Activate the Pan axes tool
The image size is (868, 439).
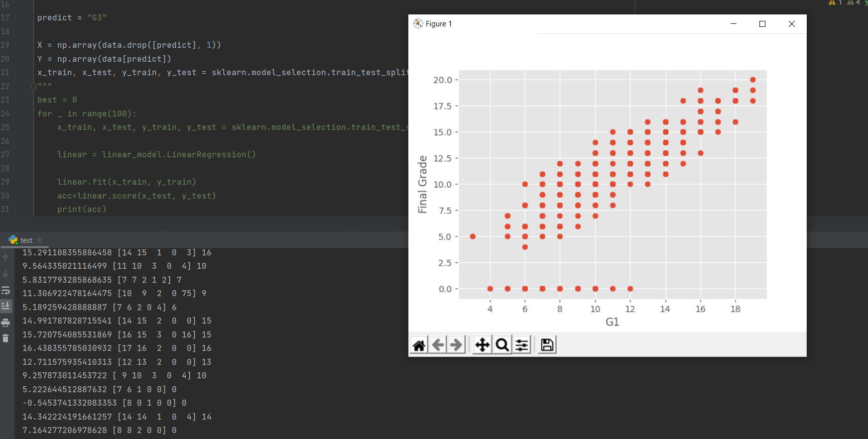(x=482, y=345)
